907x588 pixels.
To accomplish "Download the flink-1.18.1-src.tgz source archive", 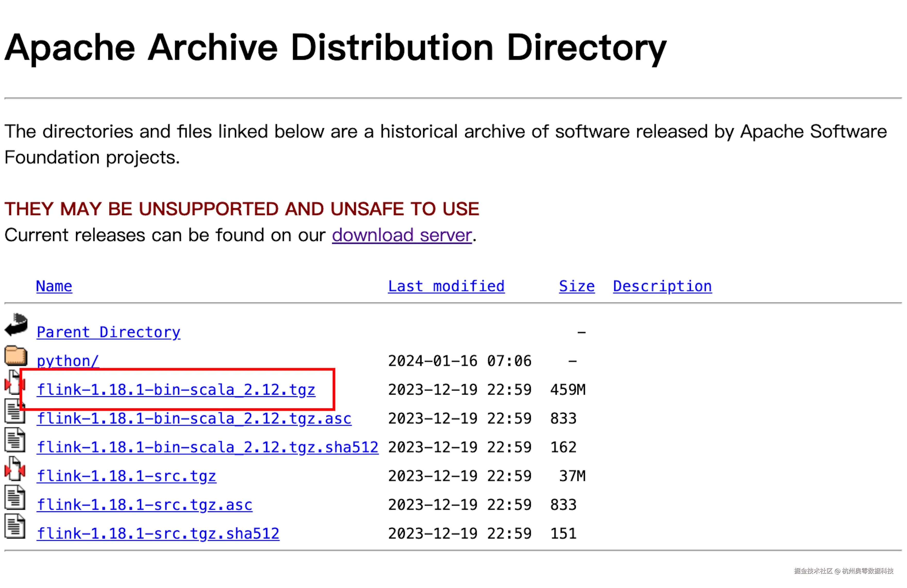I will point(126,476).
